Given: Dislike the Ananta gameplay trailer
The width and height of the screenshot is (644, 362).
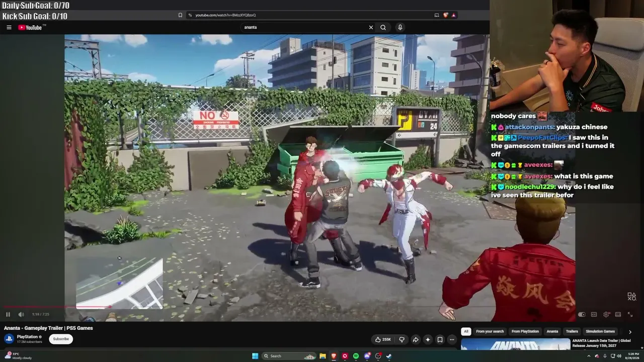Looking at the screenshot, I should [401, 339].
